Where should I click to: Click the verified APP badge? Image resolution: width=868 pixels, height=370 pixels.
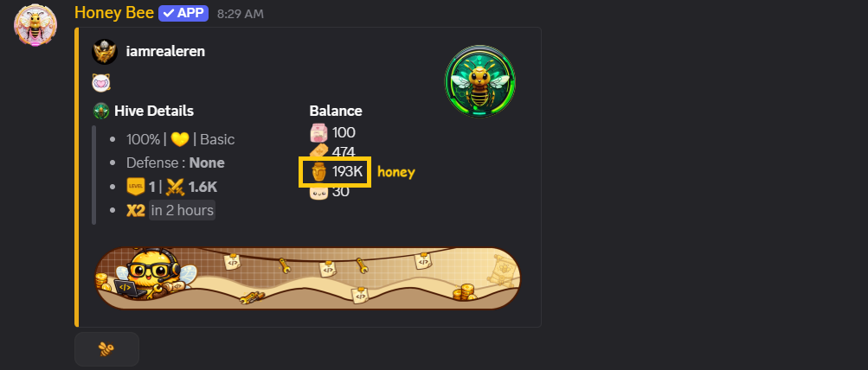(183, 13)
